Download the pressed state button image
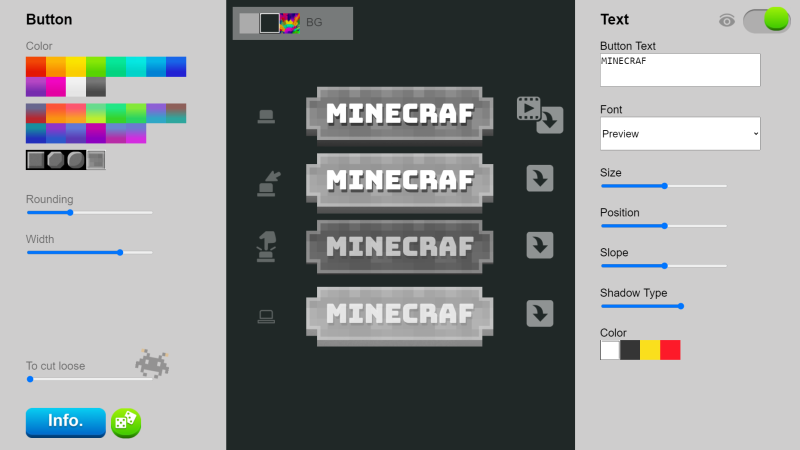 coord(540,245)
